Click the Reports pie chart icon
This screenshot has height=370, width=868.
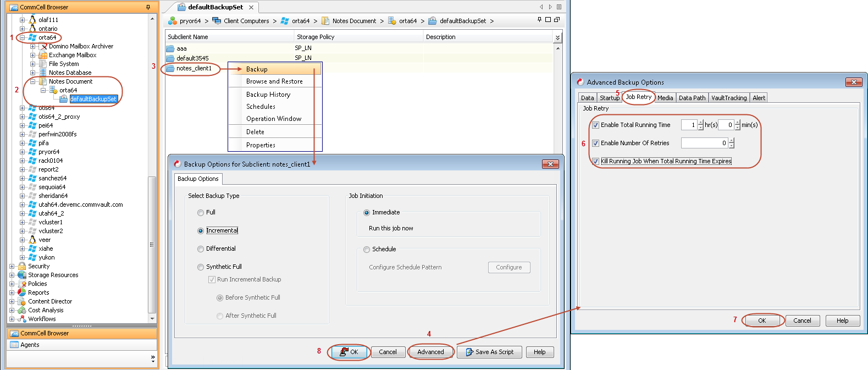pos(22,292)
